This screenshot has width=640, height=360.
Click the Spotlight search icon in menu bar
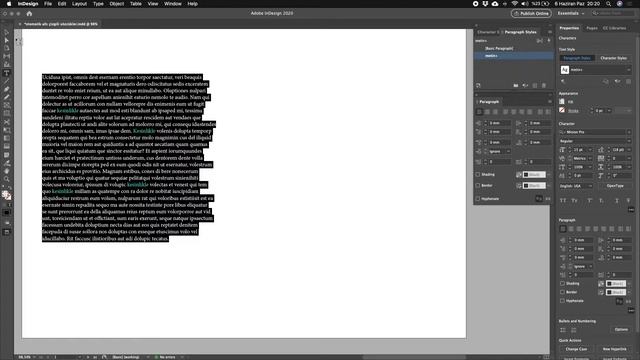click(608, 4)
